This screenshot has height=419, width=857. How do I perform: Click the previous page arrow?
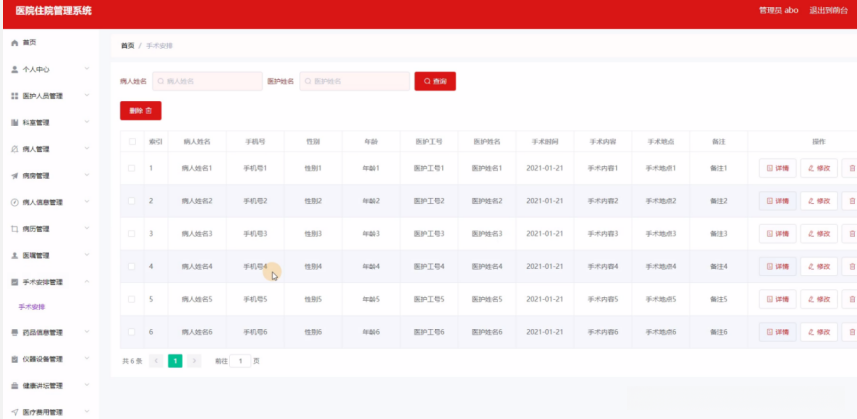(x=156, y=361)
